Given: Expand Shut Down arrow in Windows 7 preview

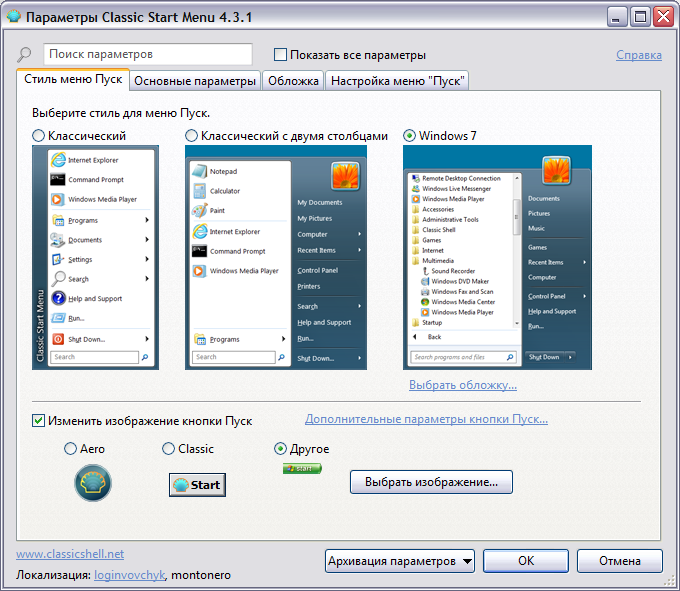Looking at the screenshot, I should [x=570, y=357].
